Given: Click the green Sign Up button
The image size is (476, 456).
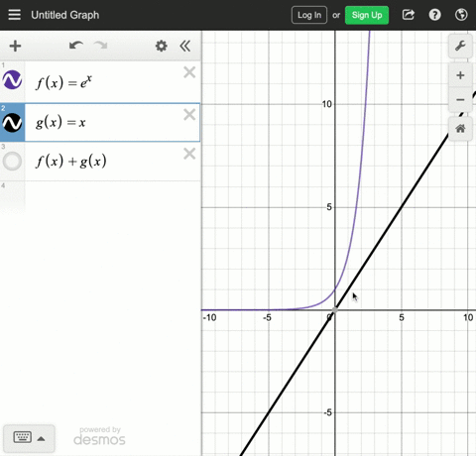Looking at the screenshot, I should tap(367, 15).
